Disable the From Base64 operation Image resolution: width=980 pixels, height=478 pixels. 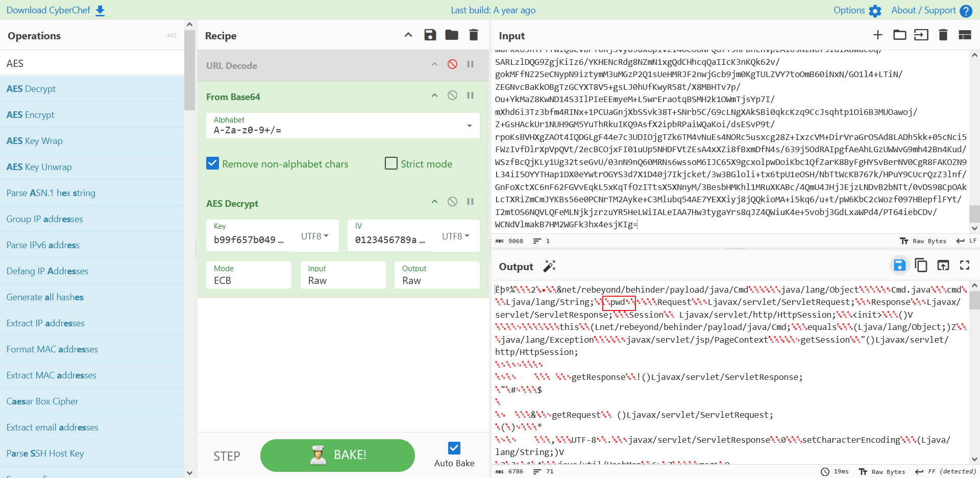click(x=452, y=95)
